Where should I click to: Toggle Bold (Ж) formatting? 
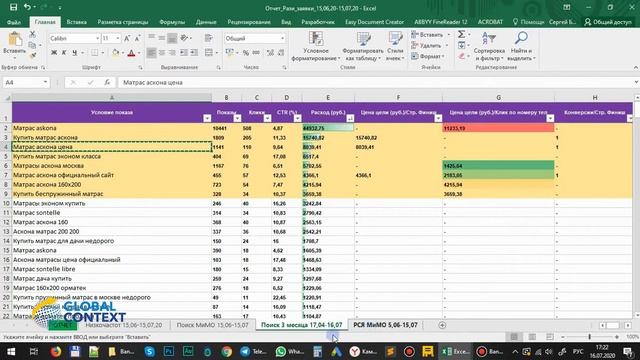click(54, 53)
